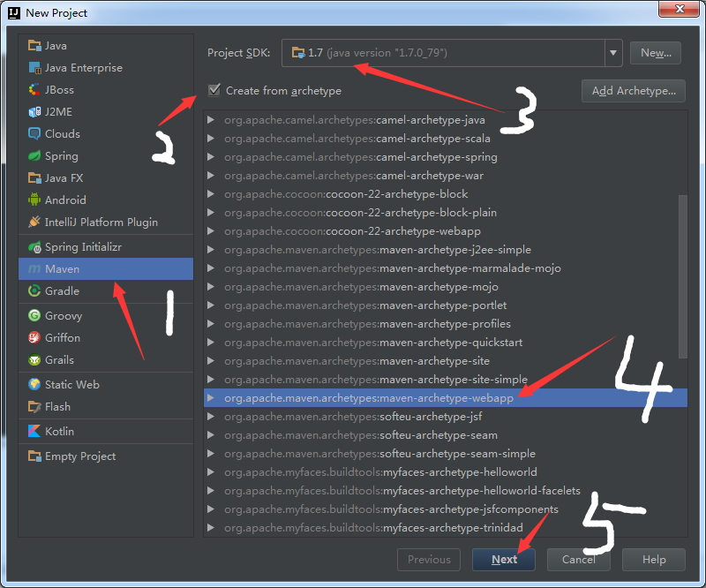Click the Griffon icon

click(x=34, y=337)
